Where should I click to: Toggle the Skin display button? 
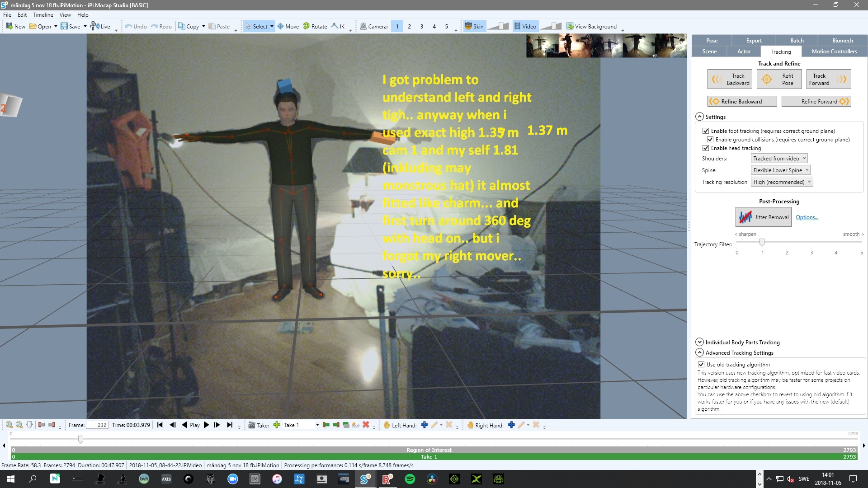point(474,26)
